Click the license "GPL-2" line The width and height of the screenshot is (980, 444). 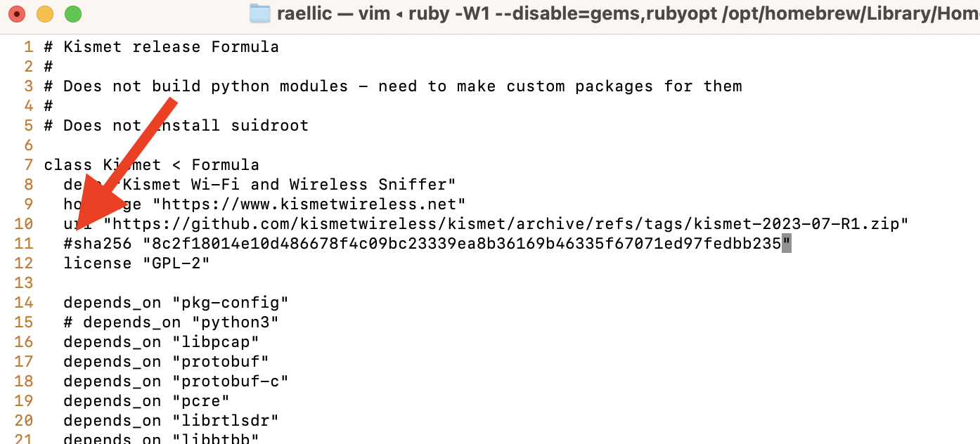pyautogui.click(x=137, y=263)
